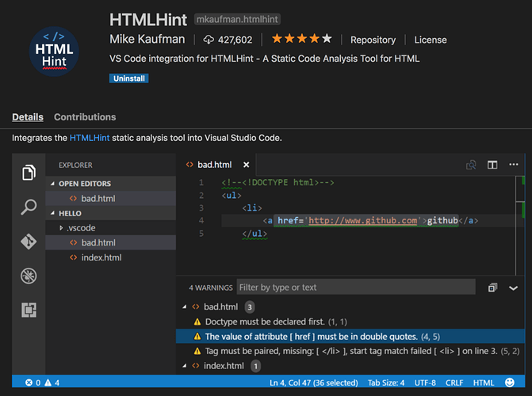The height and width of the screenshot is (396, 532).
Task: Close the bad.html editor tab
Action: pos(246,165)
